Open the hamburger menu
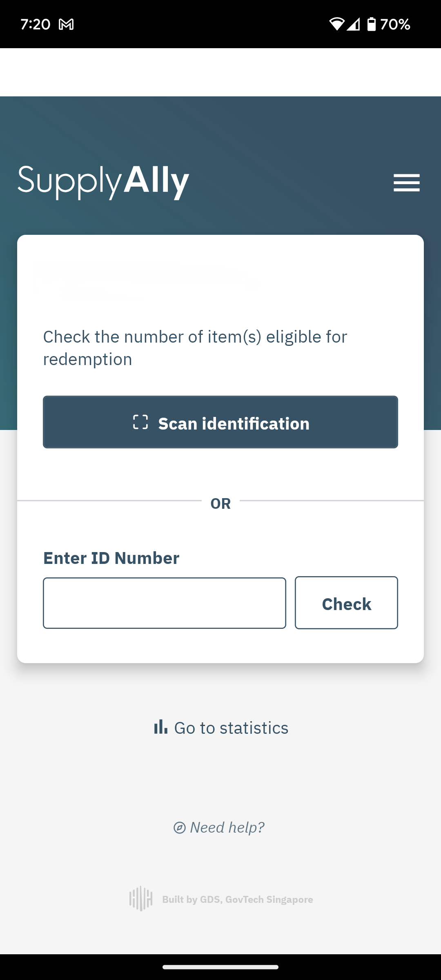This screenshot has height=980, width=441. [x=406, y=183]
